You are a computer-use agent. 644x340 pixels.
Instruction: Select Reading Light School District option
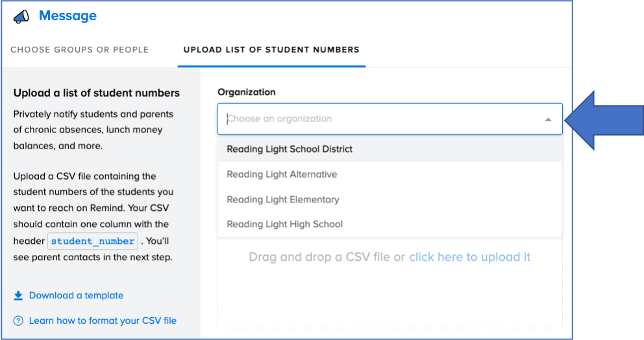390,149
